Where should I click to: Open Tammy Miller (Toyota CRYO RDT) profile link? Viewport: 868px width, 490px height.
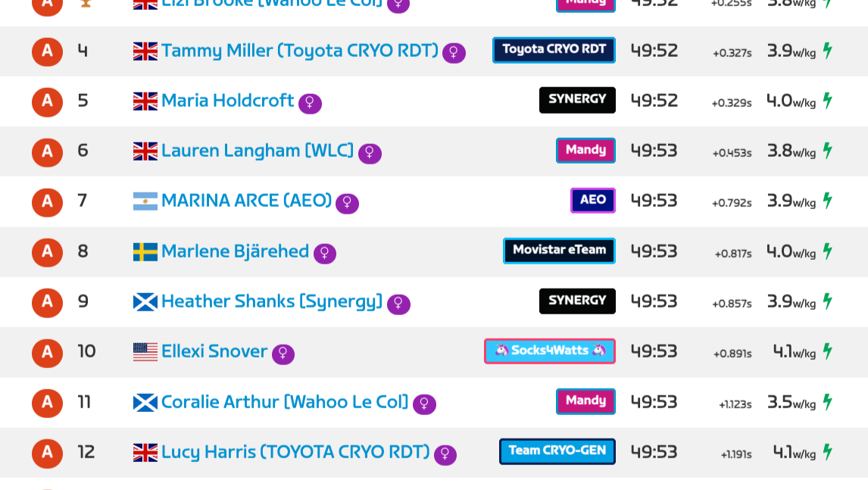click(299, 51)
